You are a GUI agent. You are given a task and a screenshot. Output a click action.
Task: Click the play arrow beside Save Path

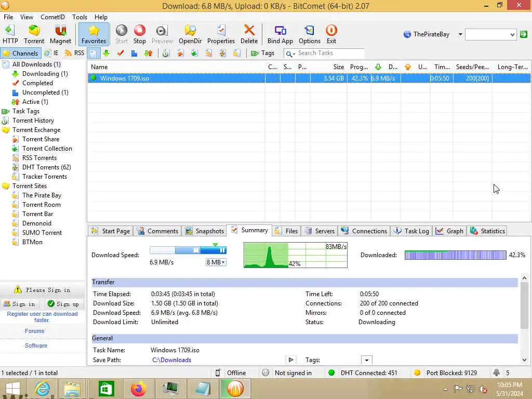tap(291, 360)
